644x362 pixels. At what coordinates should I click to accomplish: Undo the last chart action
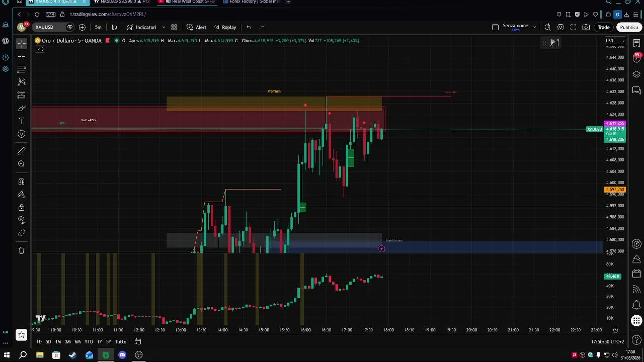click(x=249, y=27)
